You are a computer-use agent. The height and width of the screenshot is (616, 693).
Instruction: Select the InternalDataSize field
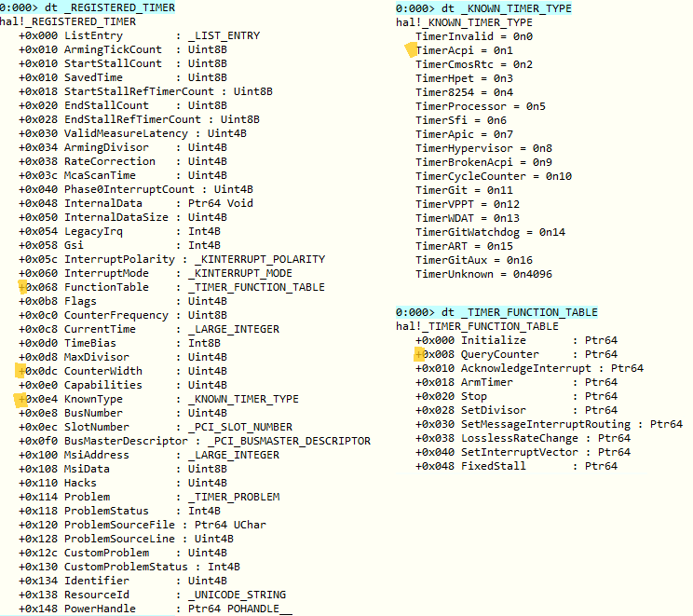click(x=123, y=217)
